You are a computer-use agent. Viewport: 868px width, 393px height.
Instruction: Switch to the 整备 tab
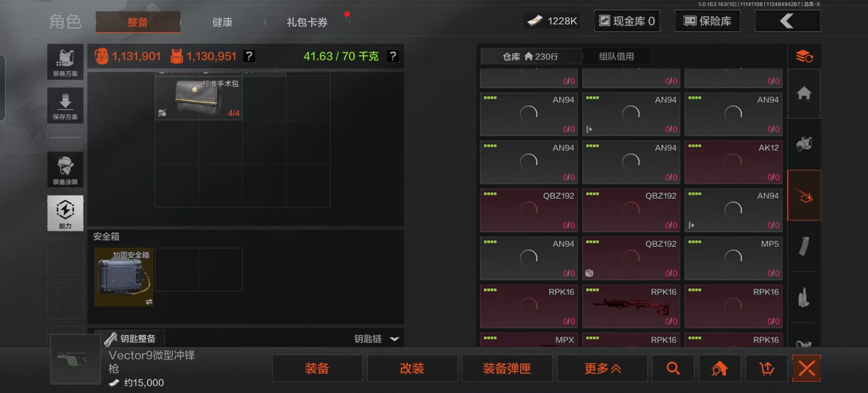[138, 22]
